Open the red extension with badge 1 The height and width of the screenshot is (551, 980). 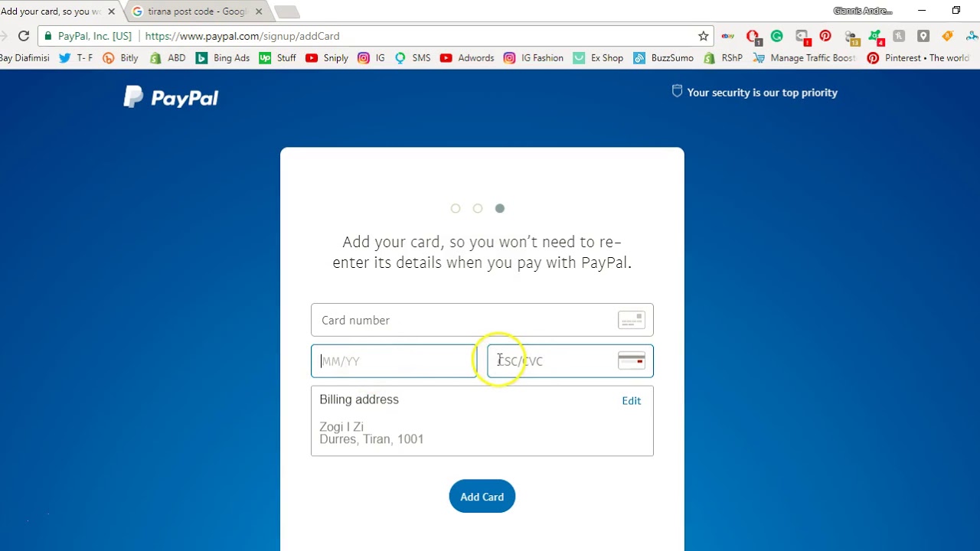pyautogui.click(x=753, y=37)
